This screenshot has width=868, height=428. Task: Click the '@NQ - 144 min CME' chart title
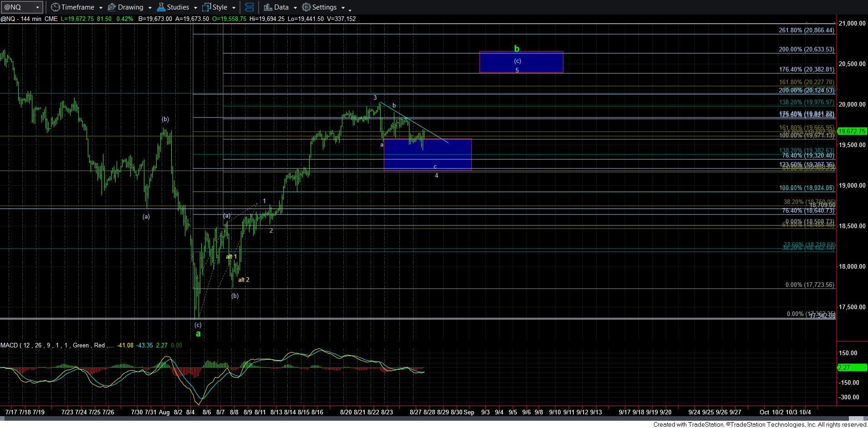[x=29, y=19]
